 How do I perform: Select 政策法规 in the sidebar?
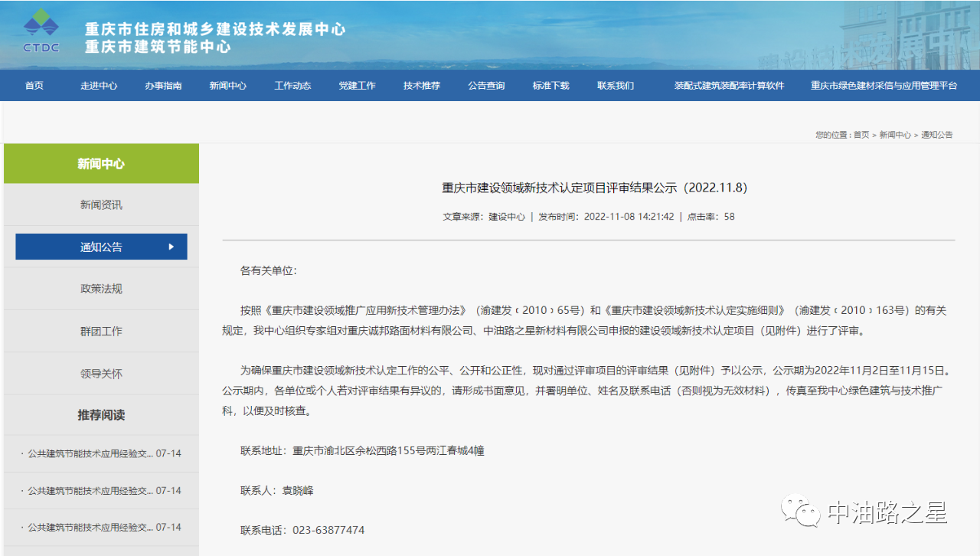[101, 289]
